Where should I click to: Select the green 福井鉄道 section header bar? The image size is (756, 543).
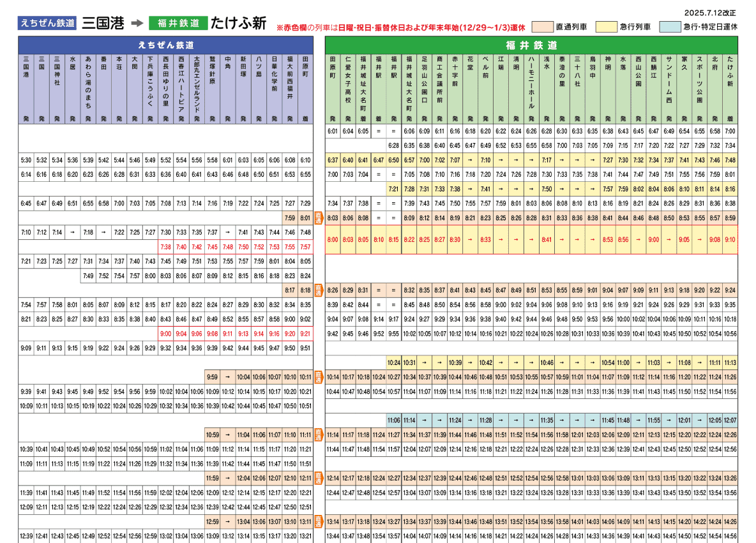tap(531, 45)
